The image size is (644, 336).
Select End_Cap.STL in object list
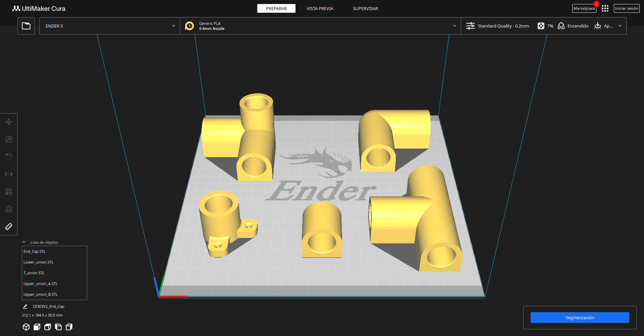[54, 251]
